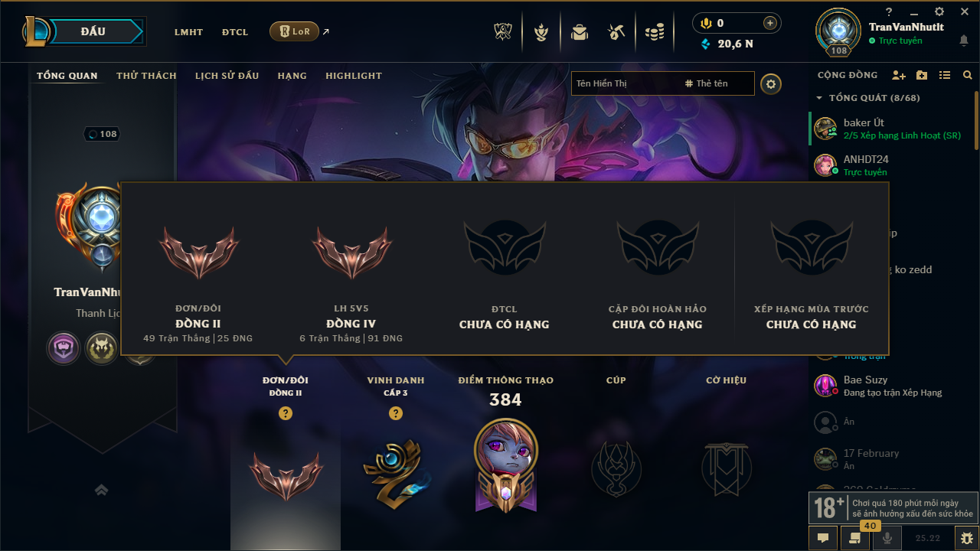The height and width of the screenshot is (551, 980).
Task: Open the Loot hammer icon
Action: [616, 32]
